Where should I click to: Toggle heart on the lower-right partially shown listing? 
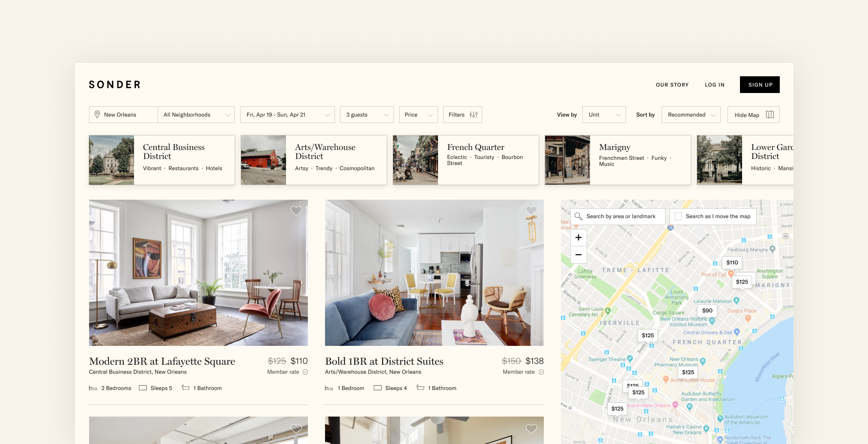(531, 429)
